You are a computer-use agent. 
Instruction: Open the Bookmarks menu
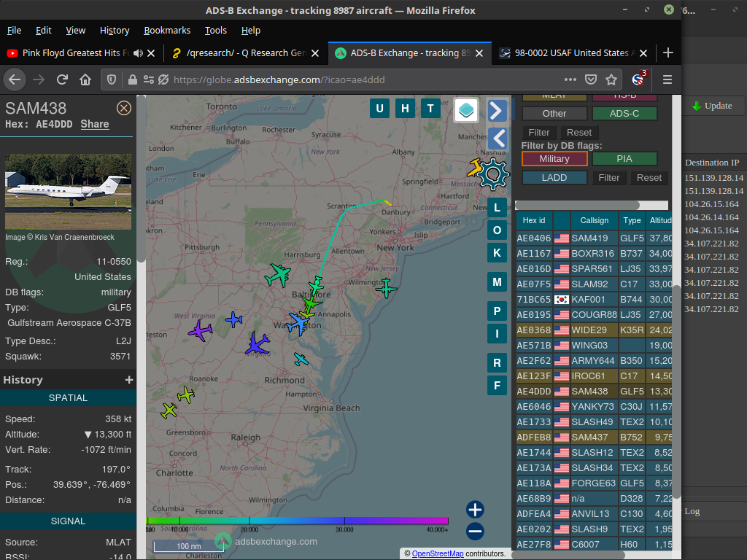[167, 31]
